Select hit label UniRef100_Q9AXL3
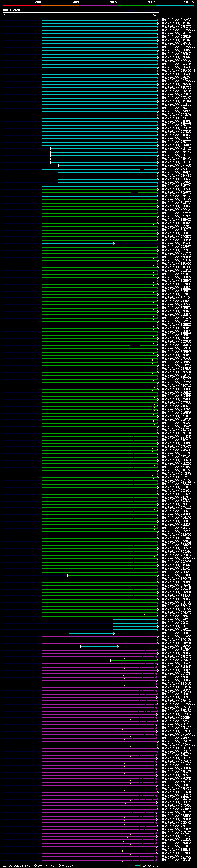Image resolution: width=197 pixels, height=868 pixels. click(177, 626)
